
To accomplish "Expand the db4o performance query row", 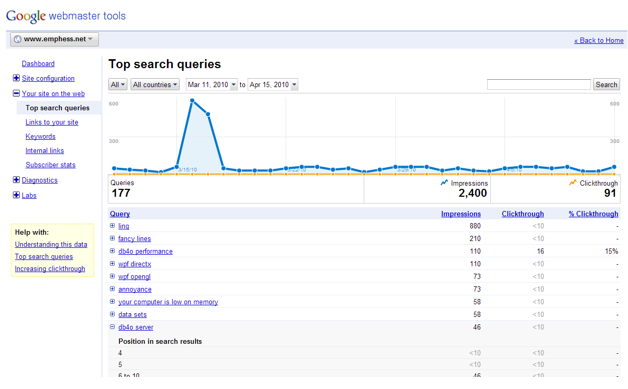I will [x=113, y=251].
